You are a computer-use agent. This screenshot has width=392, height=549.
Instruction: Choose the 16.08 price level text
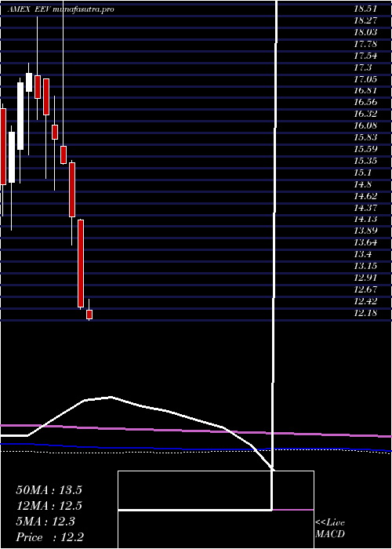[x=365, y=125]
